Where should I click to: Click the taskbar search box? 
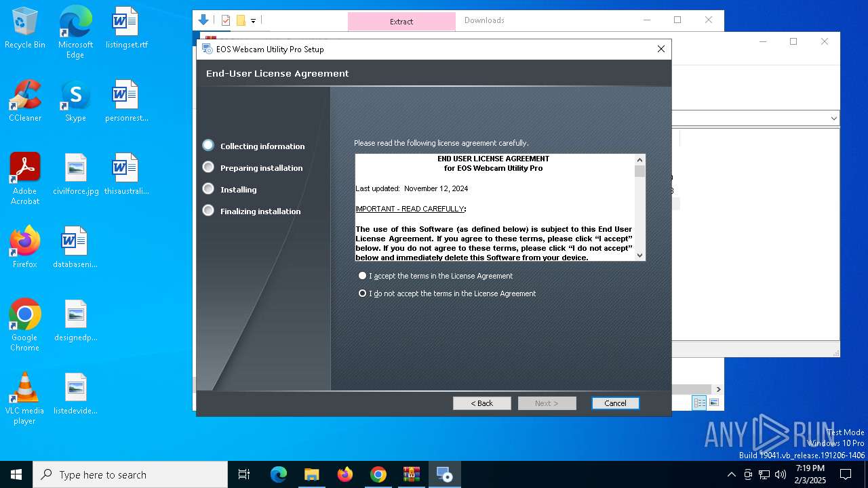click(x=130, y=474)
